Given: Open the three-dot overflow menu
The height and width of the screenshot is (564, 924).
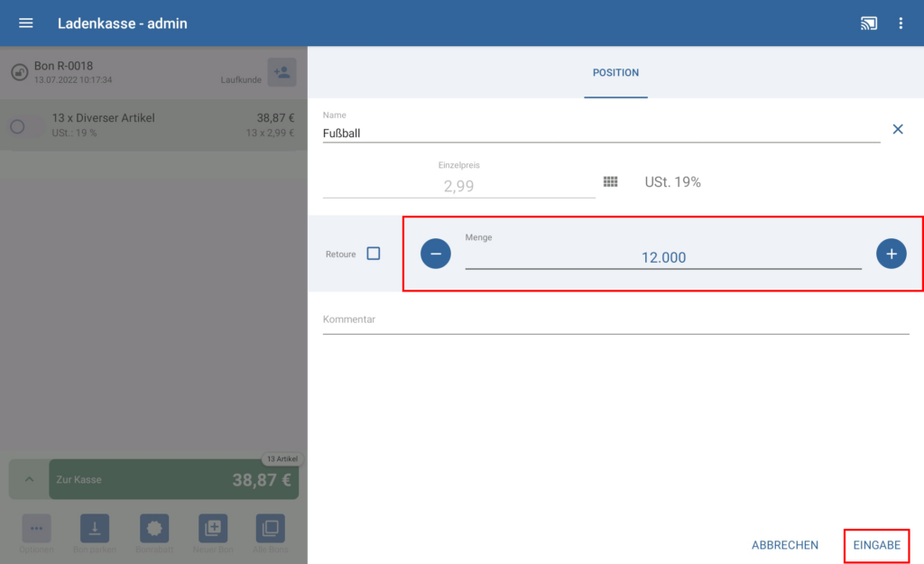Looking at the screenshot, I should [901, 23].
